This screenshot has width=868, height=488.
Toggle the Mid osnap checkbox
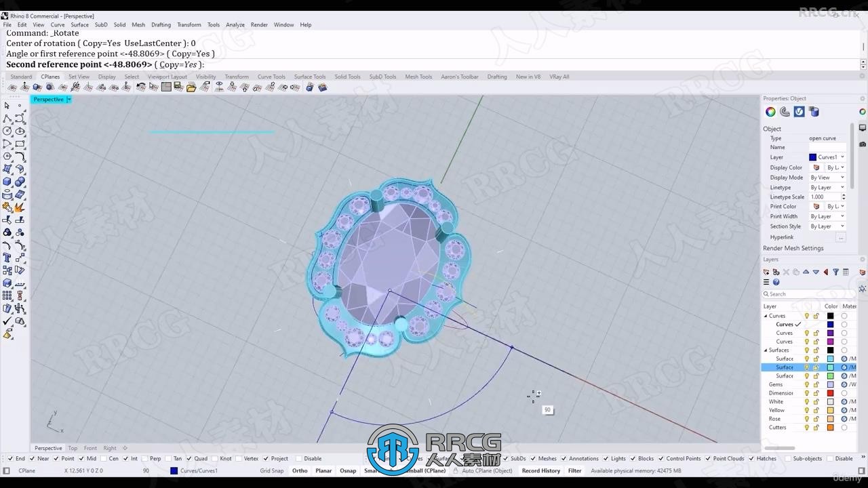[81, 458]
